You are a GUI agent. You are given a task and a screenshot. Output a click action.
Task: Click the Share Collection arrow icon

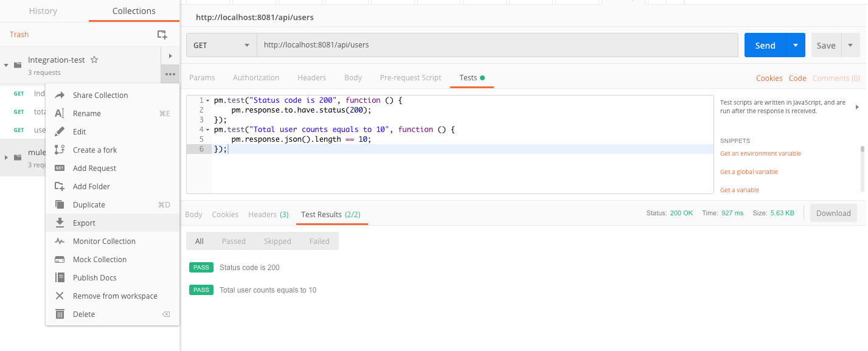[x=60, y=96]
